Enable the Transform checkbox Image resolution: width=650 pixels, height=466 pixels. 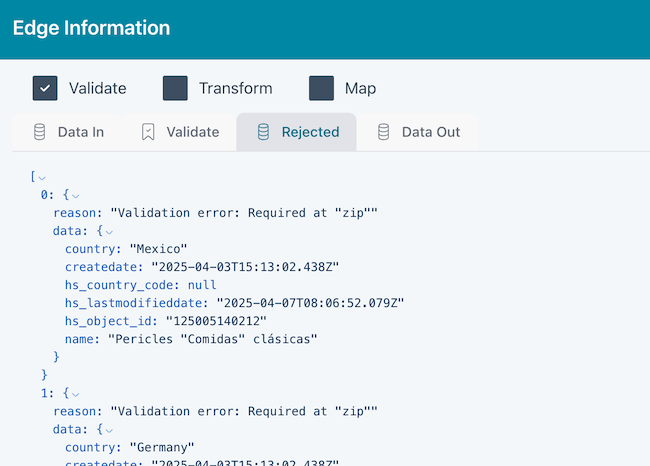click(175, 88)
